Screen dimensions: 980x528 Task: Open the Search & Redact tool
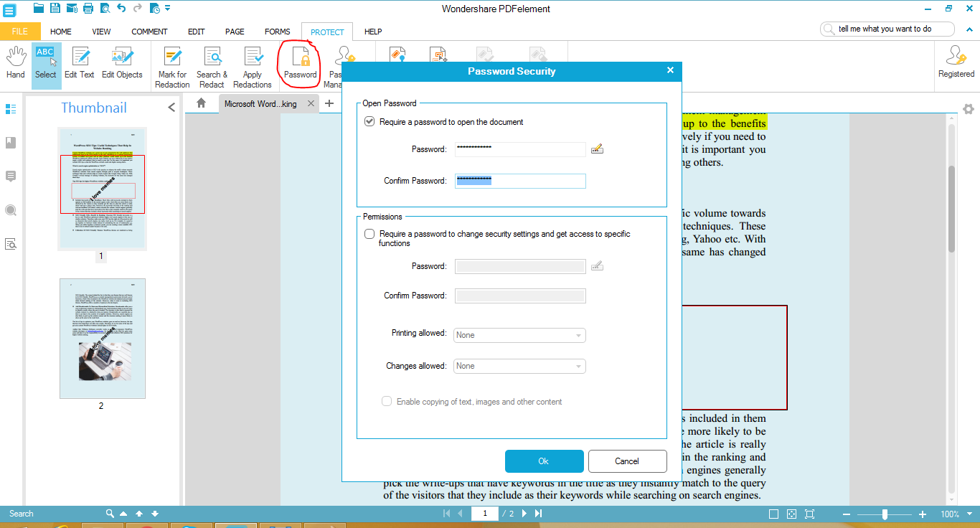[x=212, y=67]
